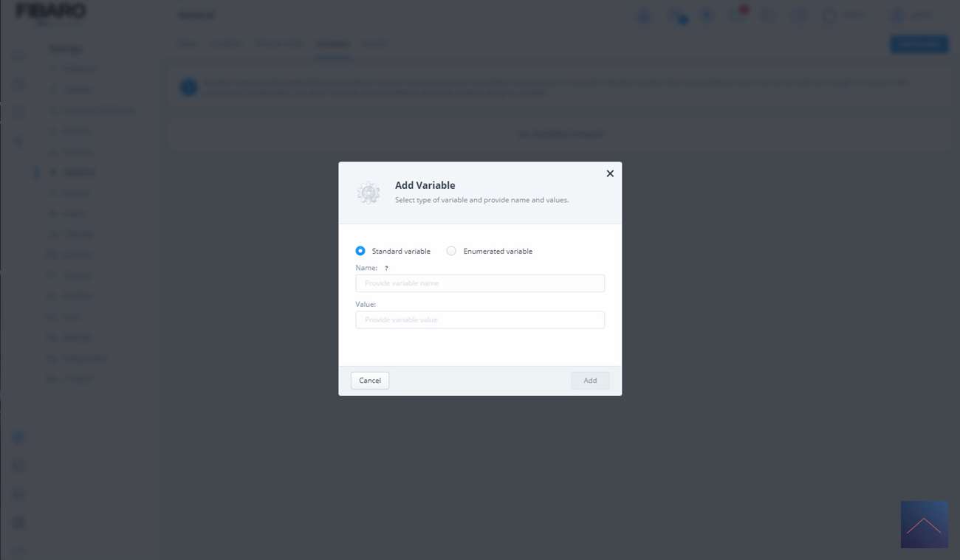Choose the Enumerated variable option

451,251
